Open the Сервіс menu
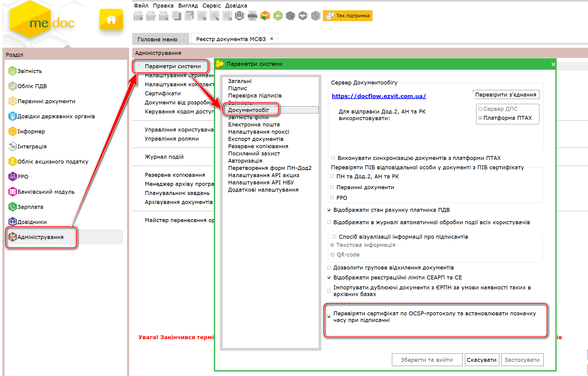The height and width of the screenshot is (376, 588). pos(211,5)
